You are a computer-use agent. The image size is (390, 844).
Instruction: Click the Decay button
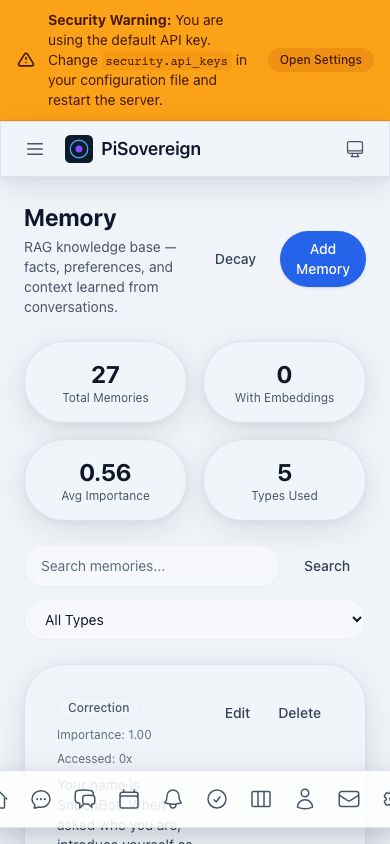(235, 259)
